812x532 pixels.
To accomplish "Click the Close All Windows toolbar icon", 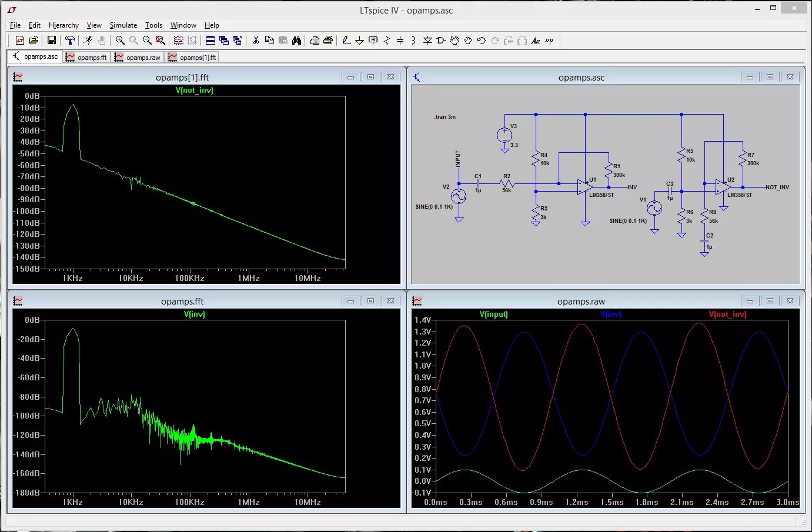I will click(x=237, y=41).
